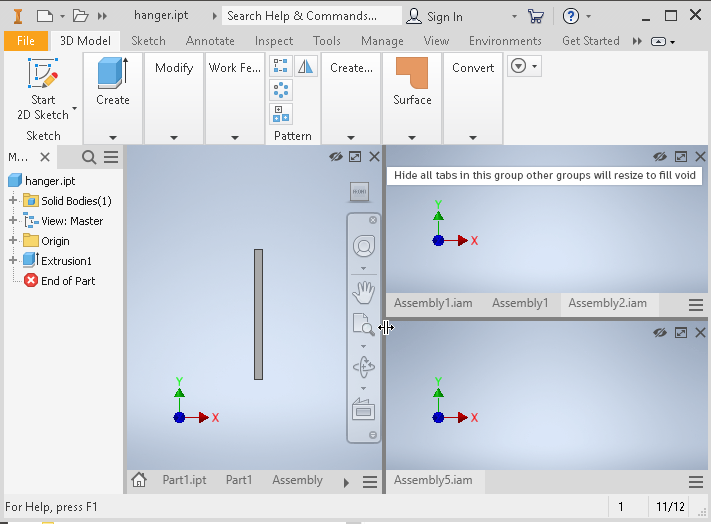Expand the Origin folder node
The image size is (711, 524).
coord(13,240)
